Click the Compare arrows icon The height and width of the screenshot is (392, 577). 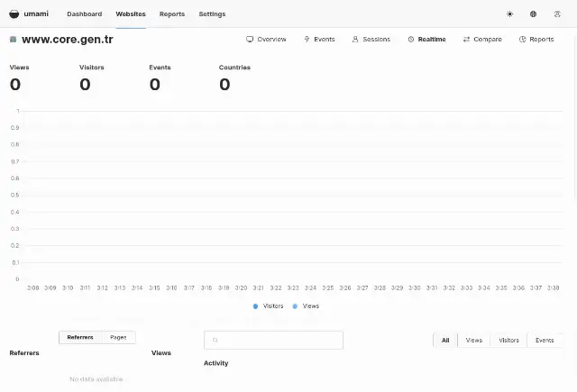point(467,39)
